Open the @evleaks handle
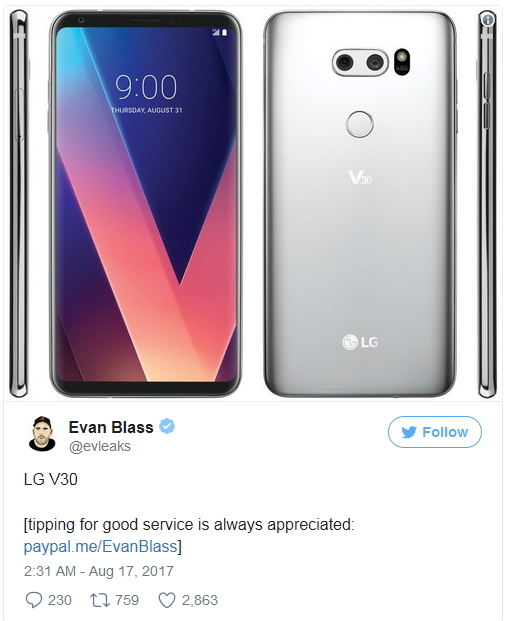The width and height of the screenshot is (508, 621). coord(100,446)
